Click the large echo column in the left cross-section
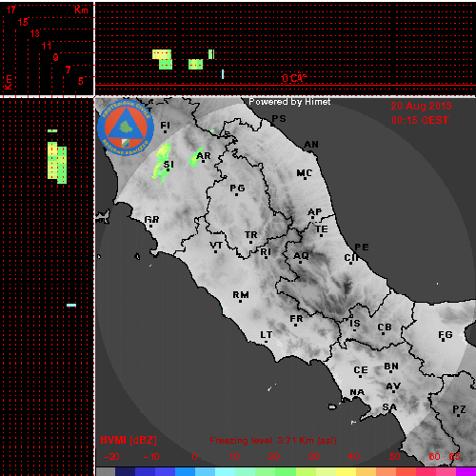 (x=57, y=163)
